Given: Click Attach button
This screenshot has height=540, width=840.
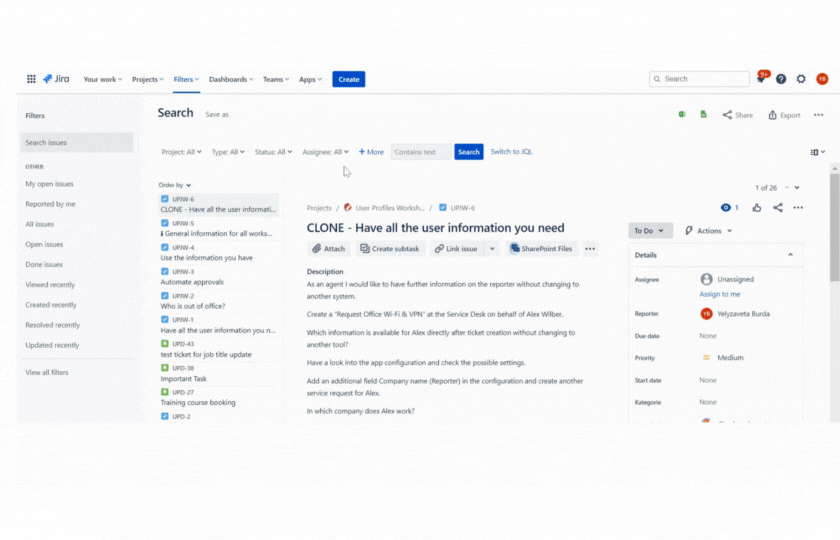Looking at the screenshot, I should pyautogui.click(x=329, y=249).
